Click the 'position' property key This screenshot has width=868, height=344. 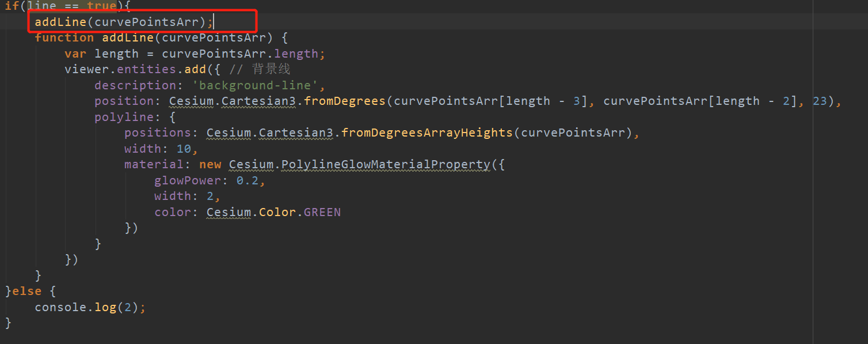[x=124, y=101]
